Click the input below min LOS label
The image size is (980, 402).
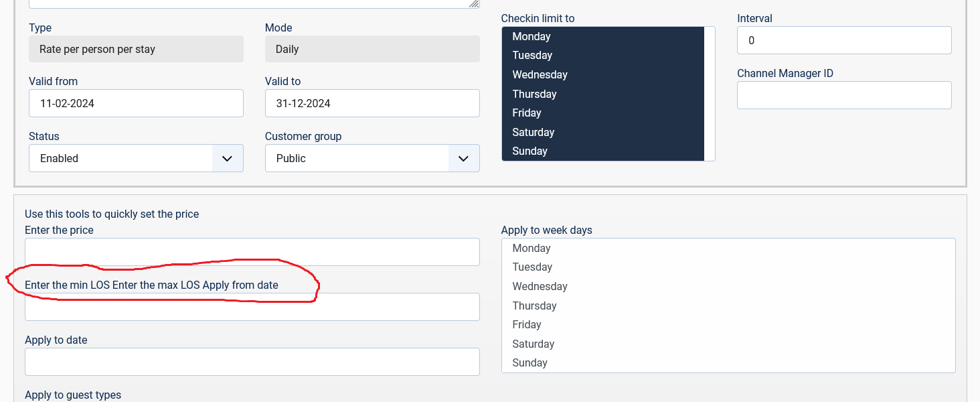[252, 307]
